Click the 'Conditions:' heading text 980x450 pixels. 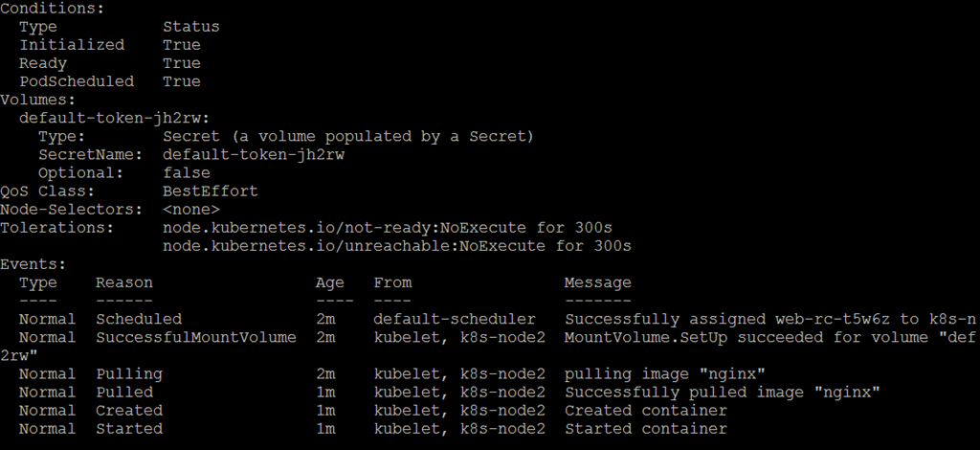coord(53,9)
